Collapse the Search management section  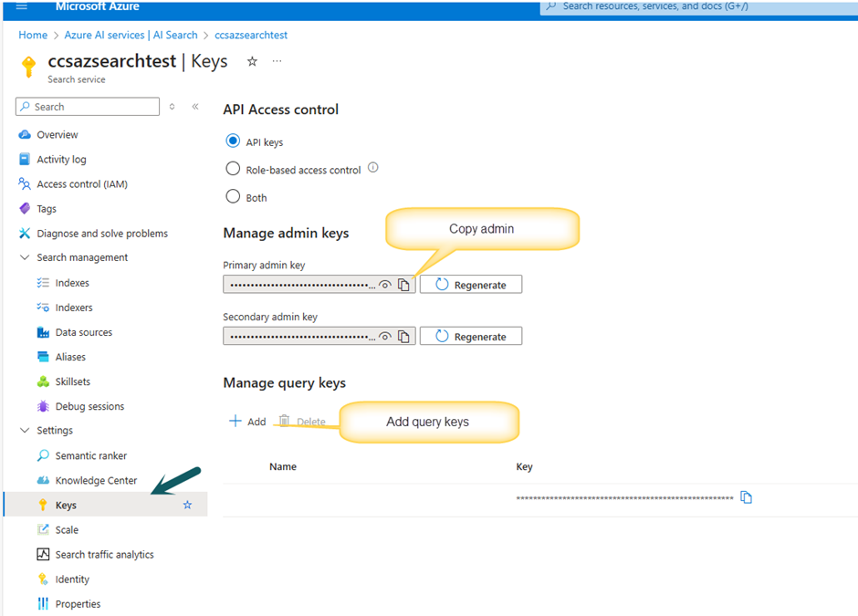tap(25, 257)
